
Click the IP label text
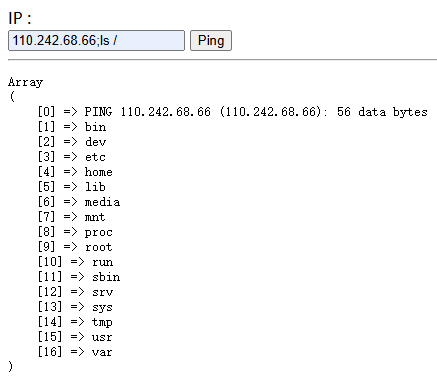(20, 18)
